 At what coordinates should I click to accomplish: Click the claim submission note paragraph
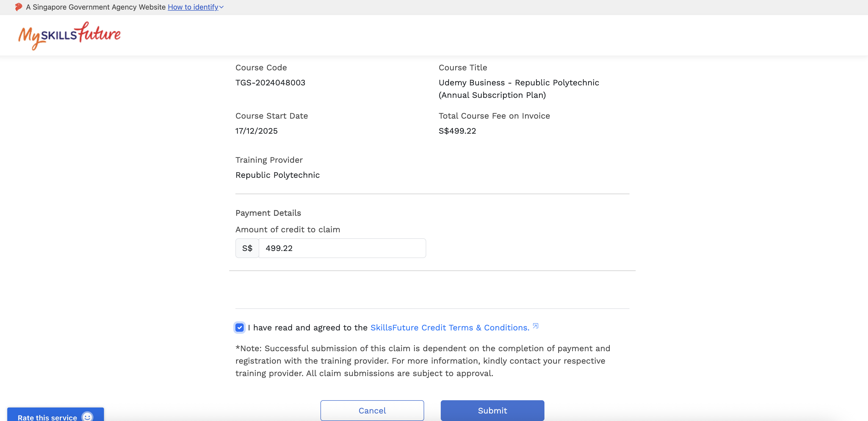pos(423,361)
